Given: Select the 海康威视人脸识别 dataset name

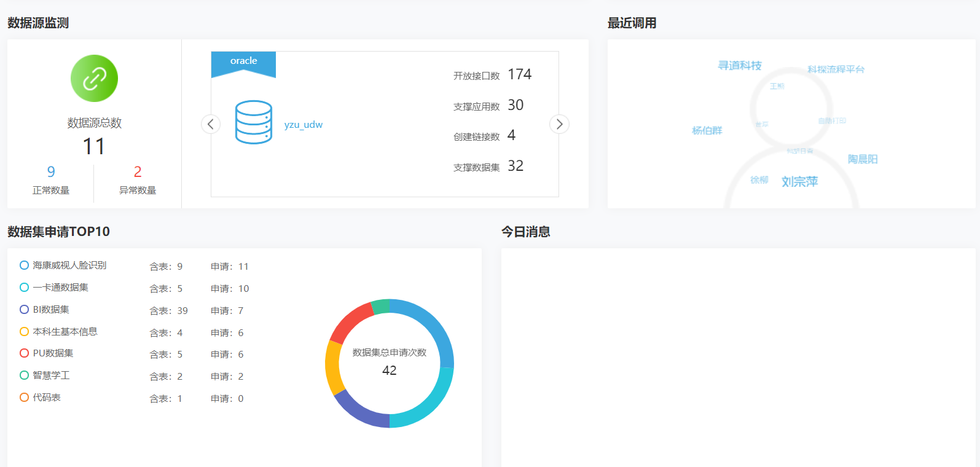Looking at the screenshot, I should (x=69, y=265).
